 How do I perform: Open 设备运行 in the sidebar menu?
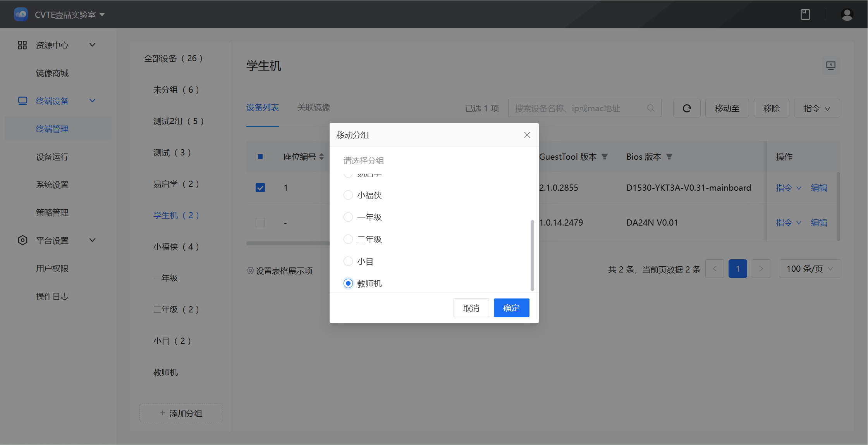tap(52, 157)
